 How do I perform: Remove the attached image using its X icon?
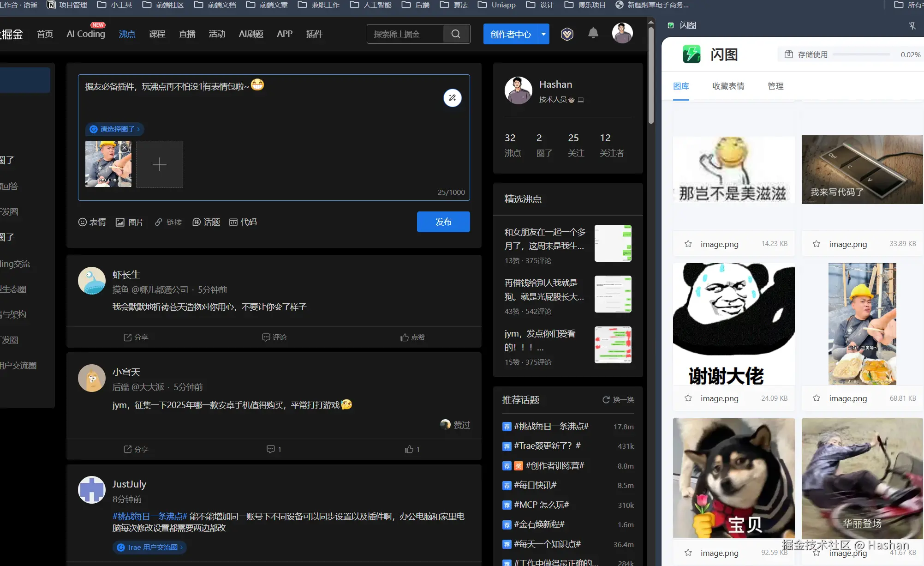(124, 147)
